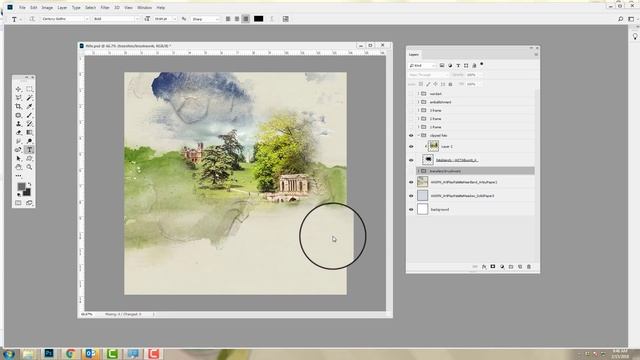Open the layer filter Kind dropdown
This screenshot has width=640, height=360.
(422, 65)
